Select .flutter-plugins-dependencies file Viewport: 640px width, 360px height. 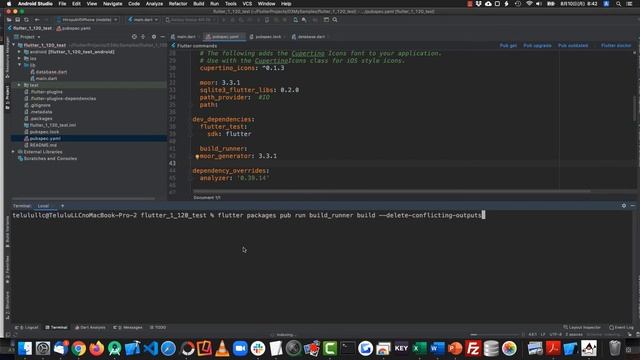[63, 98]
